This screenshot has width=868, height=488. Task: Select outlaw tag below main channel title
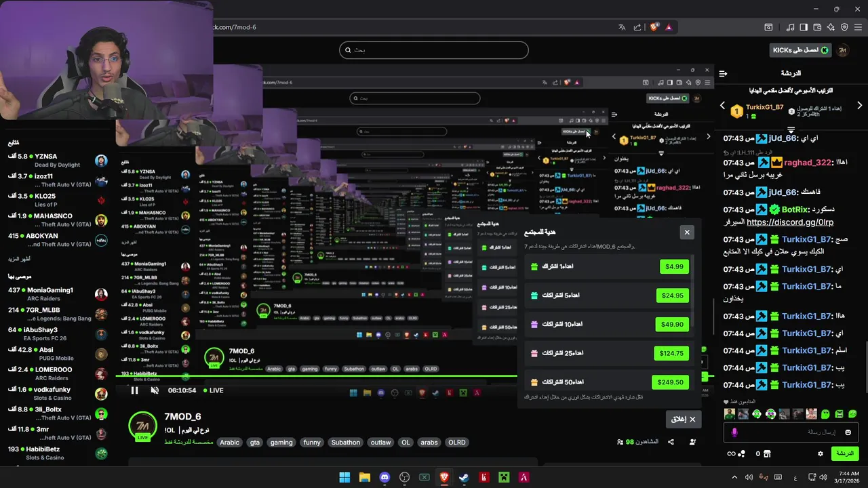pos(380,442)
